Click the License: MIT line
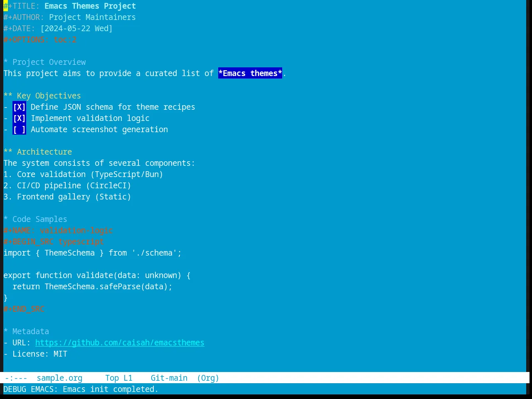The height and width of the screenshot is (399, 532). [x=35, y=354]
